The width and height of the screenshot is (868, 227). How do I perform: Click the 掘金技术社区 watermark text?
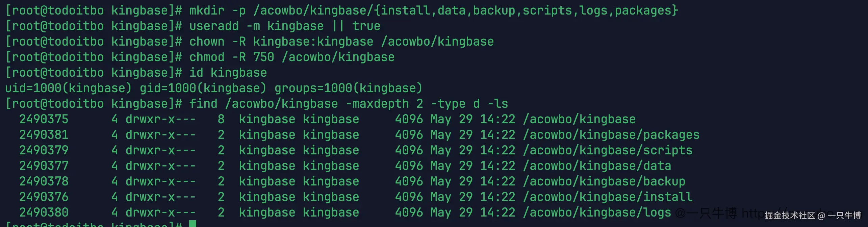[x=790, y=216]
